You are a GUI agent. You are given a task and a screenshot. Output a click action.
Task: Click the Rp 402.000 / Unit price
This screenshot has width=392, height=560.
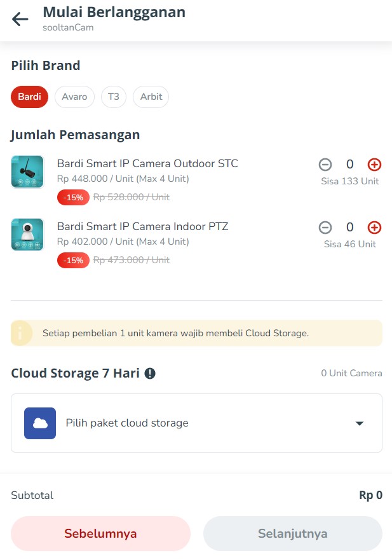(x=95, y=242)
